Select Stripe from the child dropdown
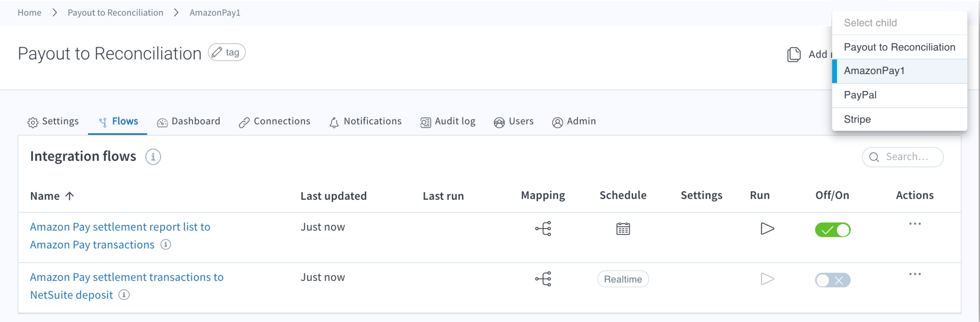 coord(899,119)
